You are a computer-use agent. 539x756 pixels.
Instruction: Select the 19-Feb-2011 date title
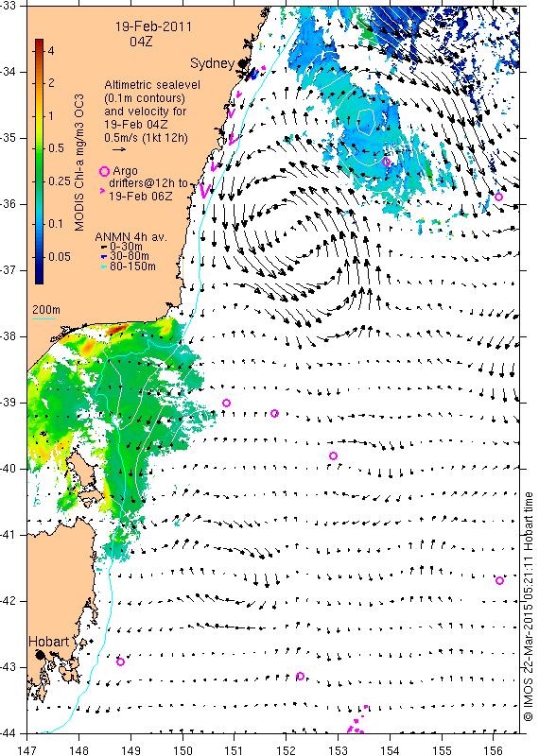pos(153,26)
